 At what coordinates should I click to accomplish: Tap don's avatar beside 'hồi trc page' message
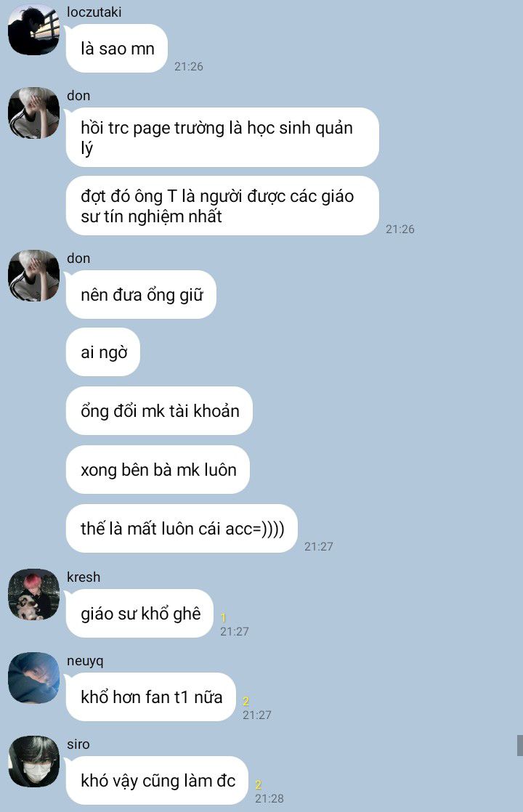point(33,113)
